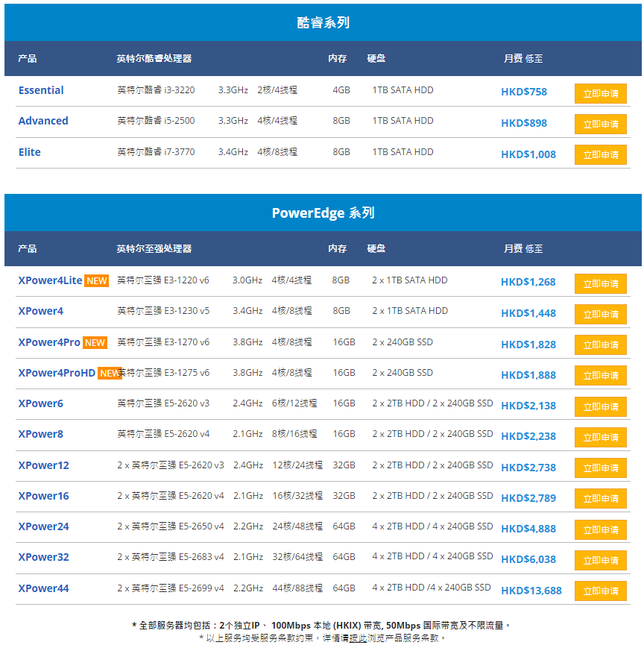This screenshot has width=644, height=648.
Task: Open the Essential product link
Action: point(41,90)
